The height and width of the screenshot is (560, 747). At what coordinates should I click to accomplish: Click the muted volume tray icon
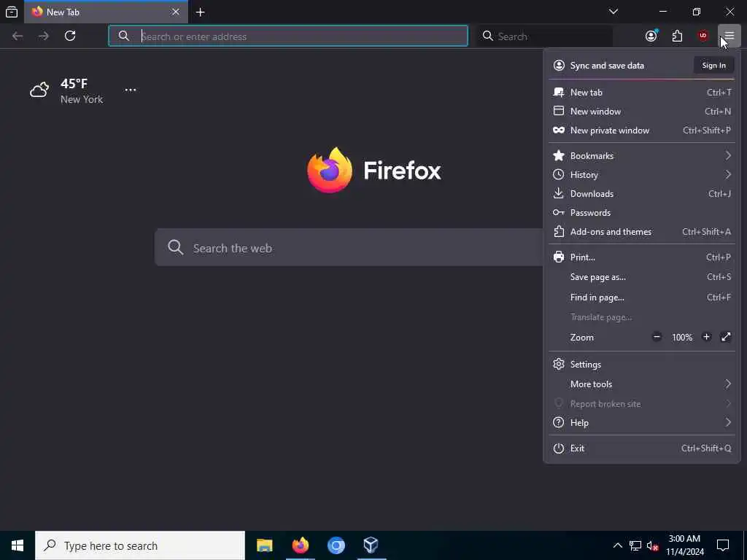point(653,546)
